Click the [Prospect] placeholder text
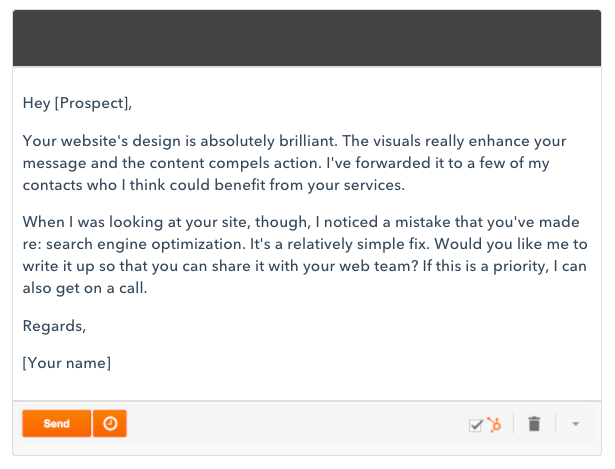Viewport: 615px width, 469px height. coord(91,103)
